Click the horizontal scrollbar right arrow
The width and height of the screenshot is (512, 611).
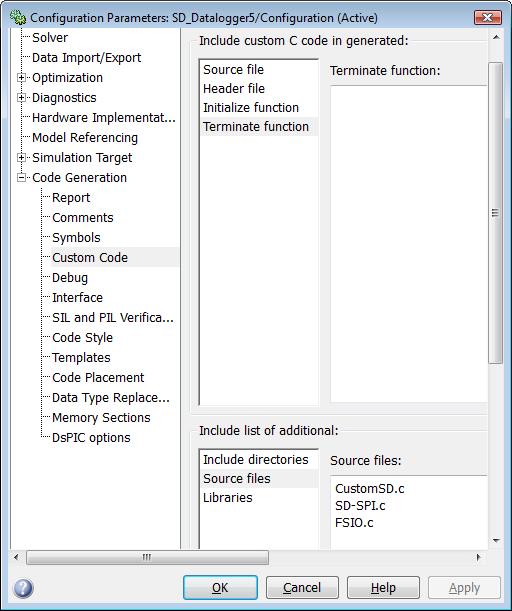click(x=479, y=557)
